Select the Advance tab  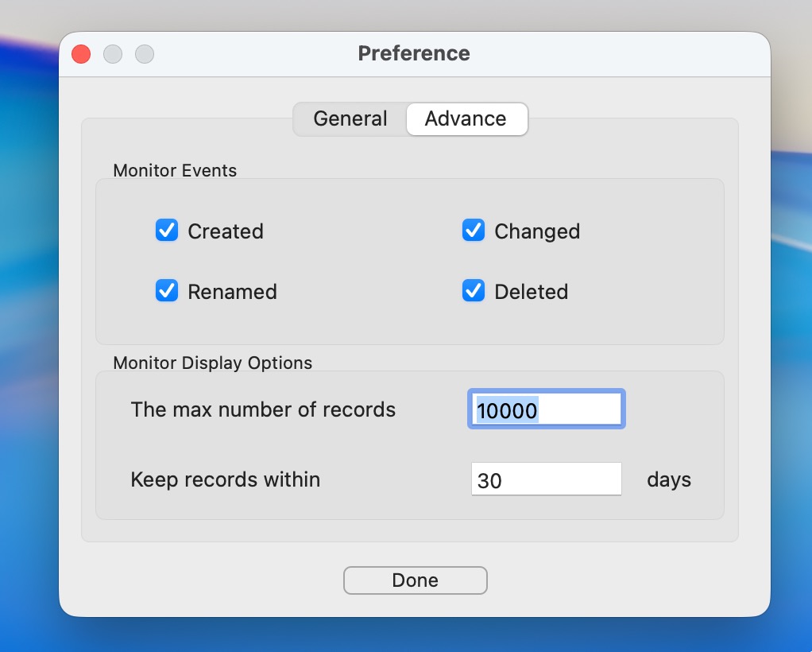point(466,119)
